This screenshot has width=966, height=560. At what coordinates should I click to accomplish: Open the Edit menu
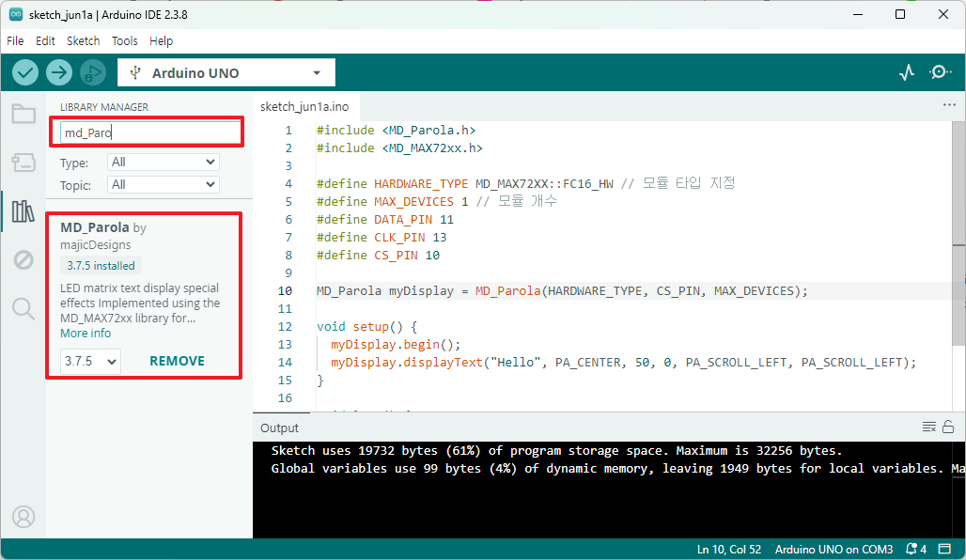pos(45,40)
